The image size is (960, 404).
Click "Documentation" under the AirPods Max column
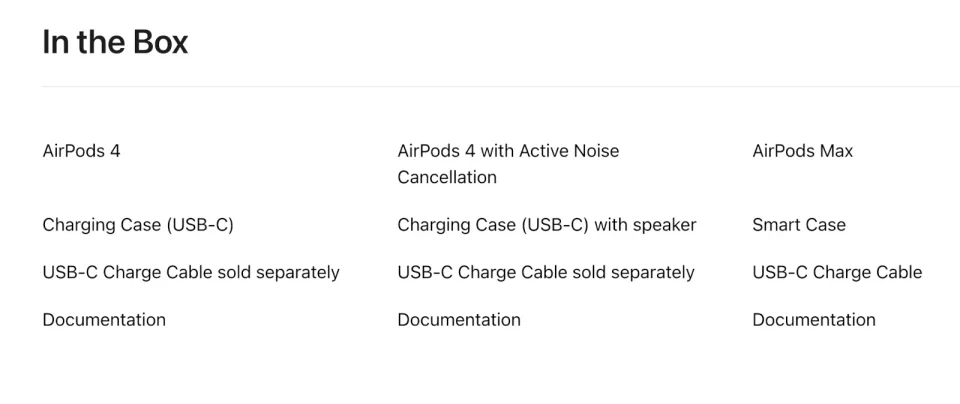pyautogui.click(x=814, y=320)
